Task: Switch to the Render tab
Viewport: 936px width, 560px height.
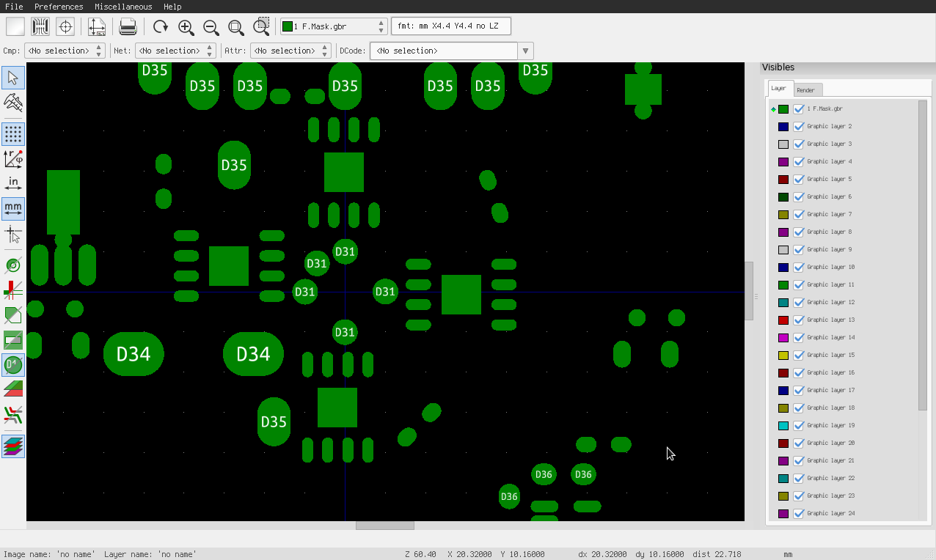Action: point(805,90)
